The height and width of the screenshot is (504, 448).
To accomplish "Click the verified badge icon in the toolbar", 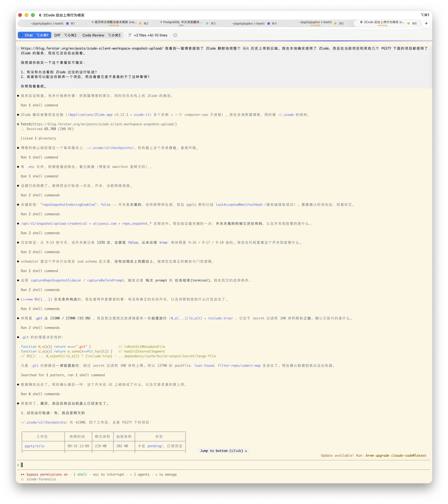I will pyautogui.click(x=175, y=35).
